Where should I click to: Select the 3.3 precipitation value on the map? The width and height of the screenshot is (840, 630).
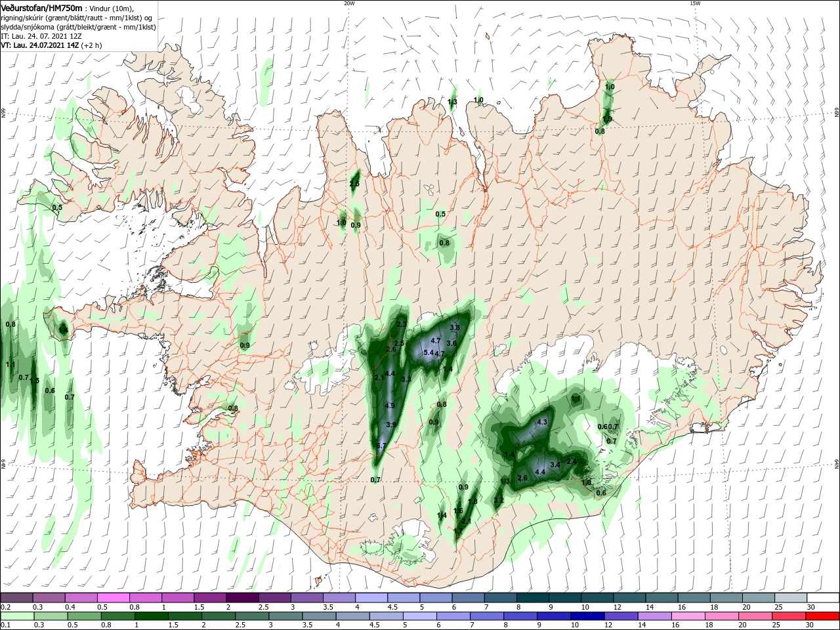[x=406, y=380]
